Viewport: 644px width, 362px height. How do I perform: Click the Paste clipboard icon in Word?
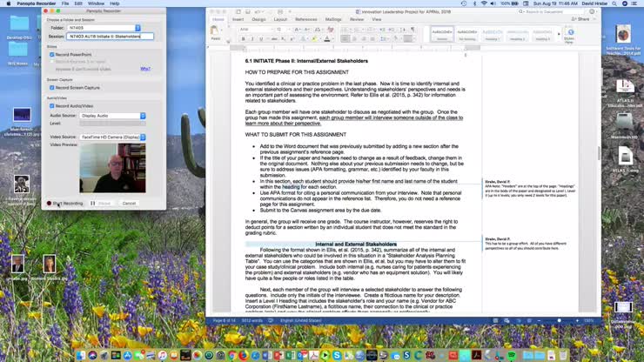point(214,30)
